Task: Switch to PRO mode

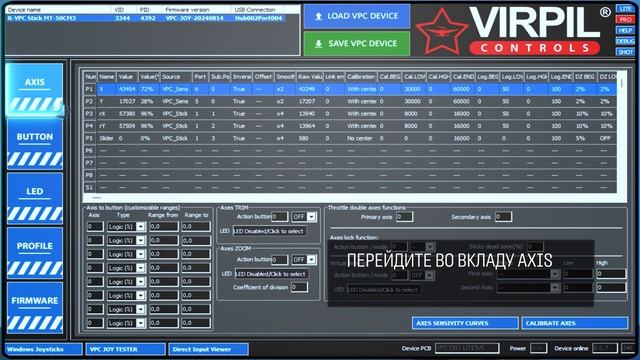Action: (625, 19)
